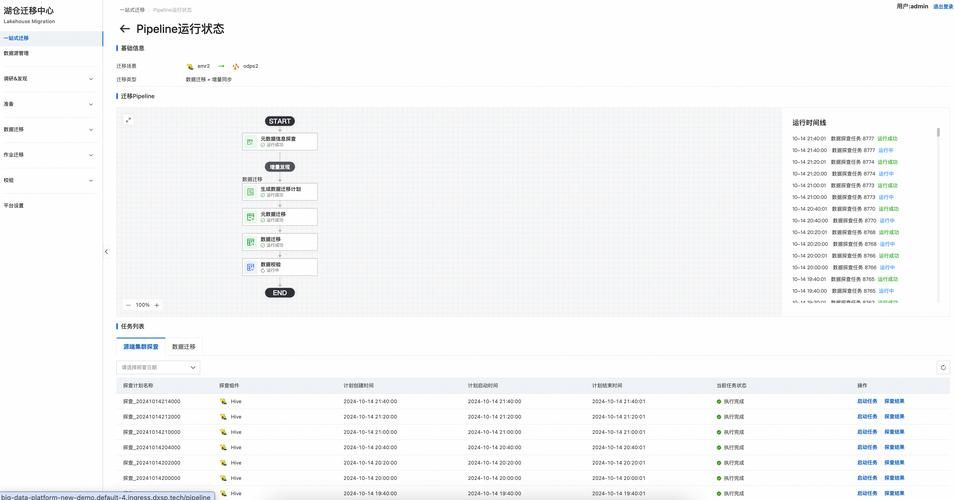
Task: Click 探查结果 for 探查_20241014210000
Action: tap(894, 432)
